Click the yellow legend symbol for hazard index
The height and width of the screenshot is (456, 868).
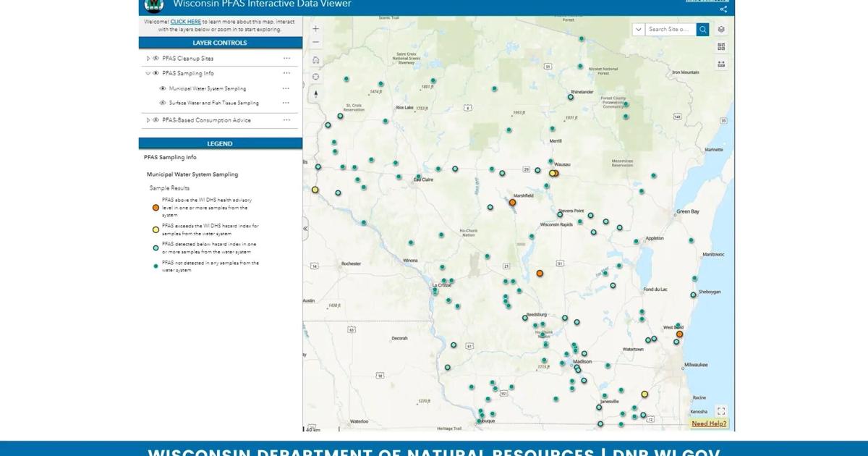tap(156, 230)
